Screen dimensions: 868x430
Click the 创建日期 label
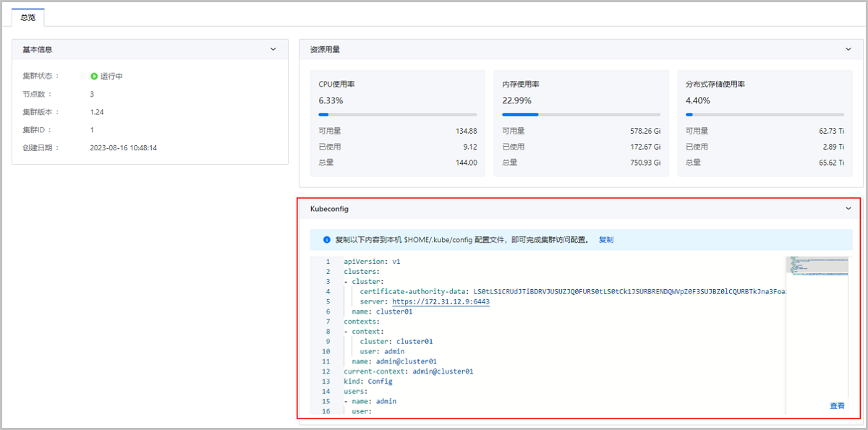41,148
